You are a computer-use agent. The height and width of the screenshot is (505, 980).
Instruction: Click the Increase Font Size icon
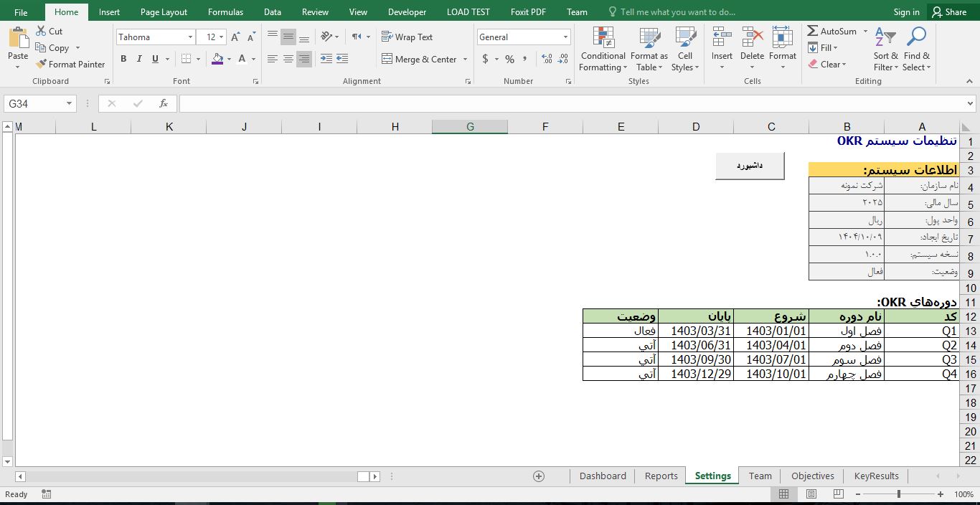click(x=235, y=37)
